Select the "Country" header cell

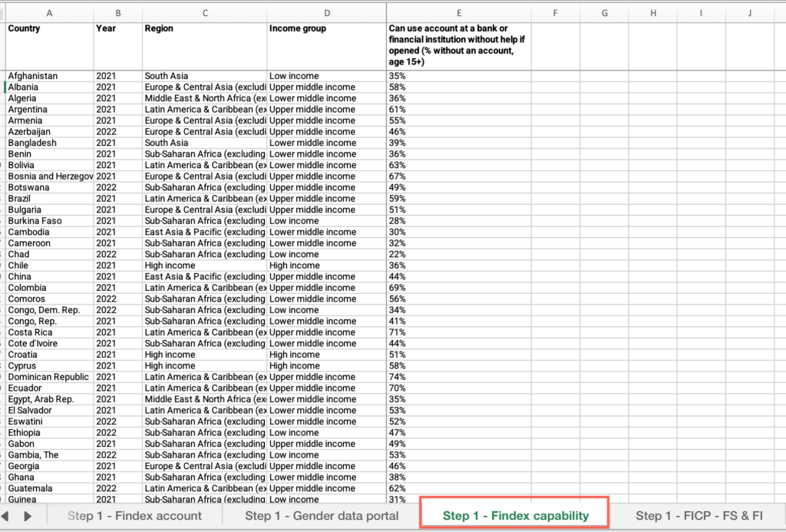pos(49,46)
